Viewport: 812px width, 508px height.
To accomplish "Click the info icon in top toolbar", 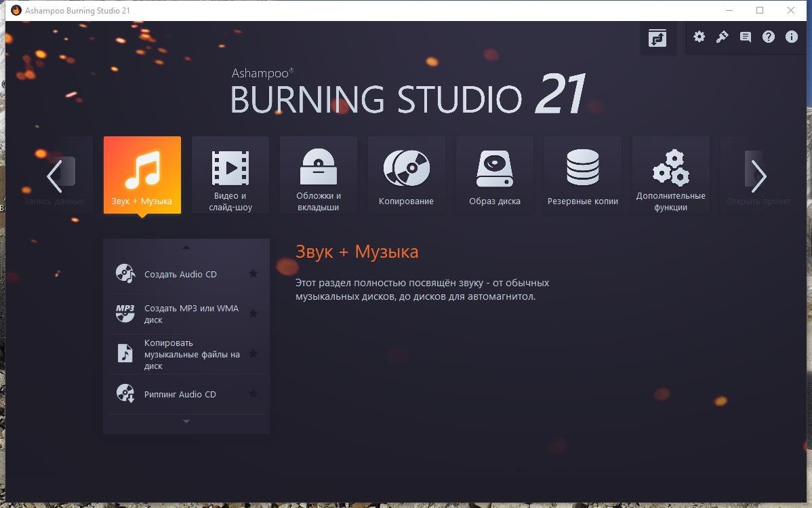I will coord(792,37).
